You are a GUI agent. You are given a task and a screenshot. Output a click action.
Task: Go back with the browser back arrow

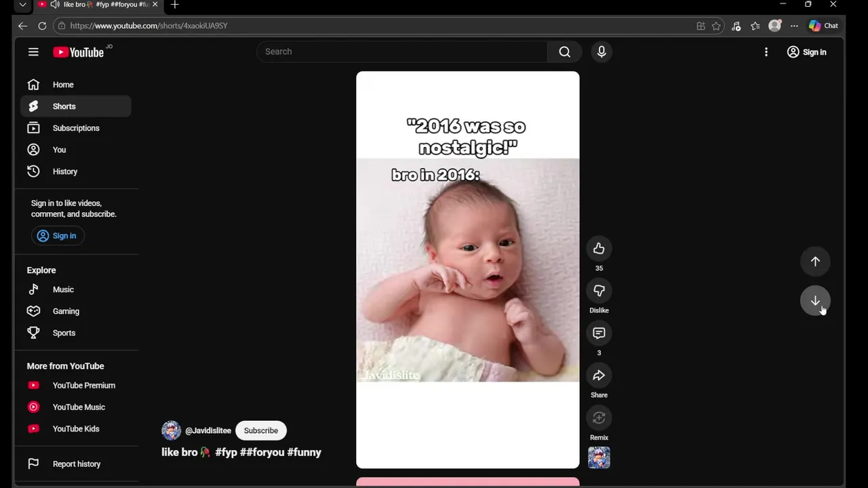click(22, 26)
